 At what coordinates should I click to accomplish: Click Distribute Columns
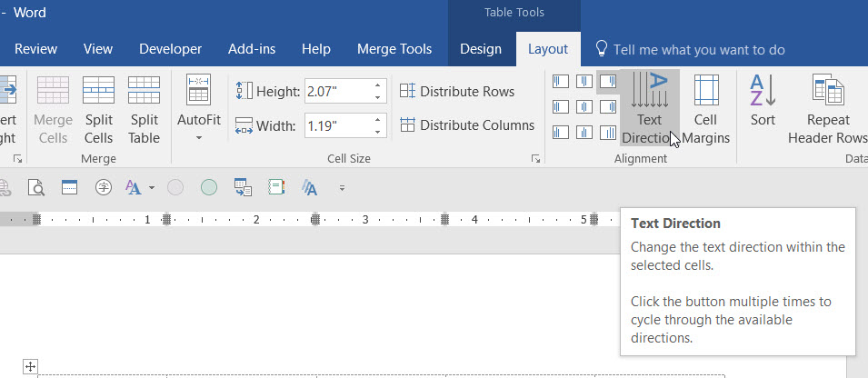pos(467,125)
